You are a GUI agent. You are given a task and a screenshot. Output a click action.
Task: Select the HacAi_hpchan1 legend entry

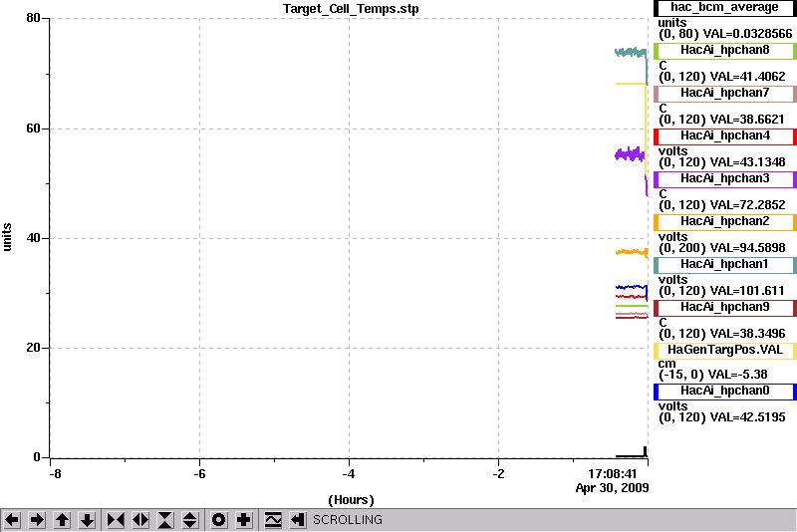pyautogui.click(x=725, y=265)
